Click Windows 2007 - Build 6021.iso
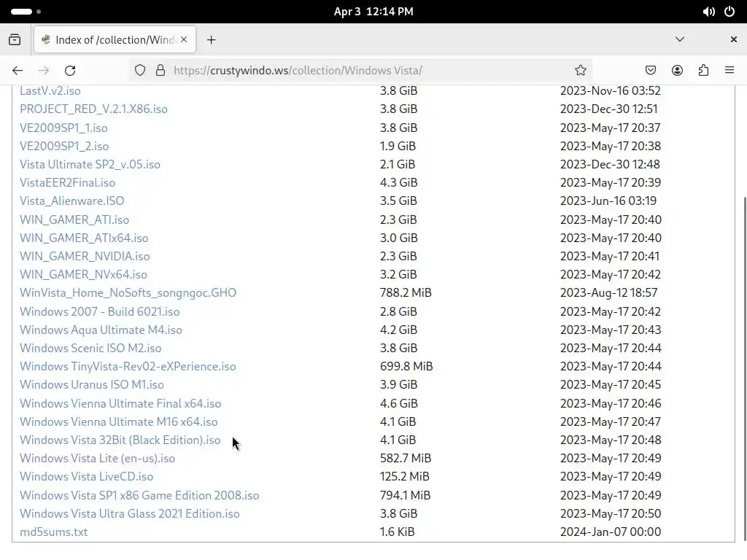The height and width of the screenshot is (560, 747). (x=99, y=311)
